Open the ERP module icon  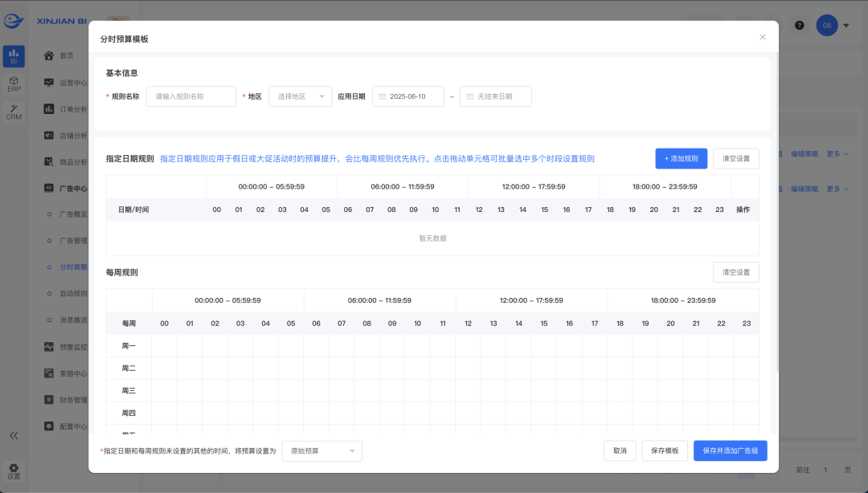tap(14, 84)
